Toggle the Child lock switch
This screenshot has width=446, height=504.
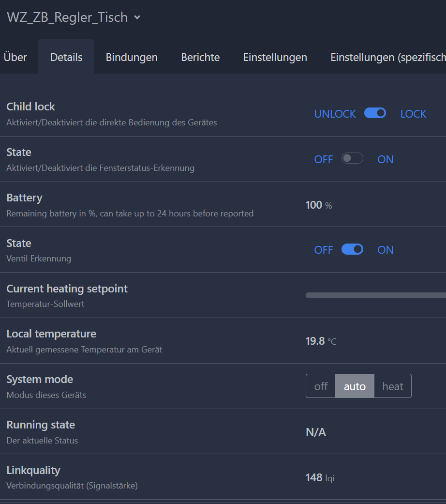(375, 113)
